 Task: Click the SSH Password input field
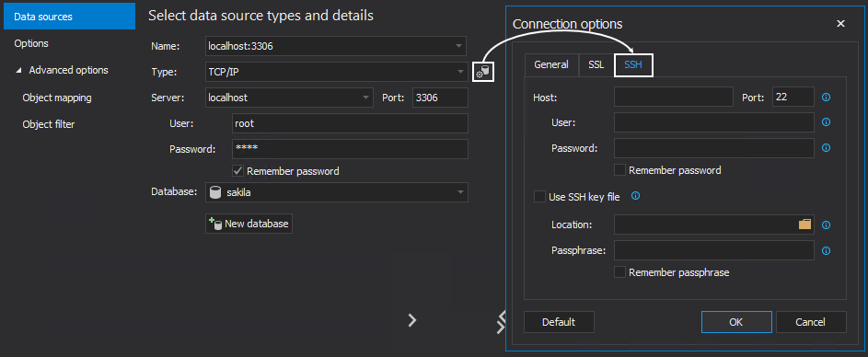[x=714, y=148]
